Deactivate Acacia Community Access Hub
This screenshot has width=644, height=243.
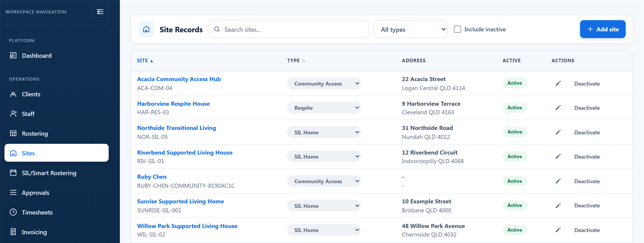click(x=587, y=83)
